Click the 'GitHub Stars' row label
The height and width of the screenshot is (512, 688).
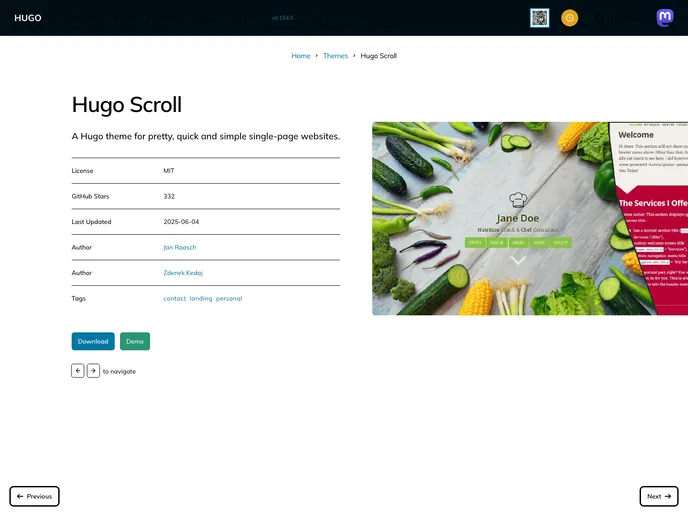coord(90,196)
